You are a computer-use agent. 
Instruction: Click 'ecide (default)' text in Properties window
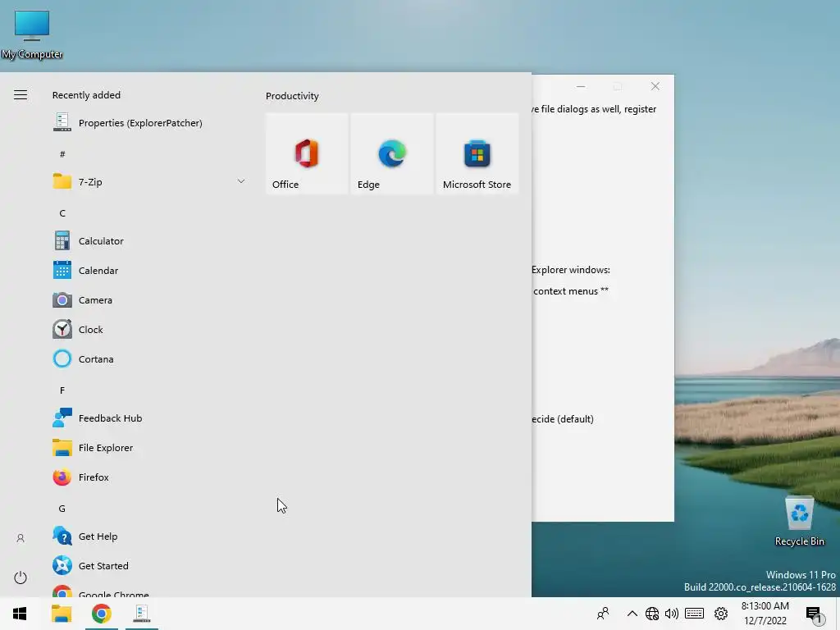click(x=563, y=419)
